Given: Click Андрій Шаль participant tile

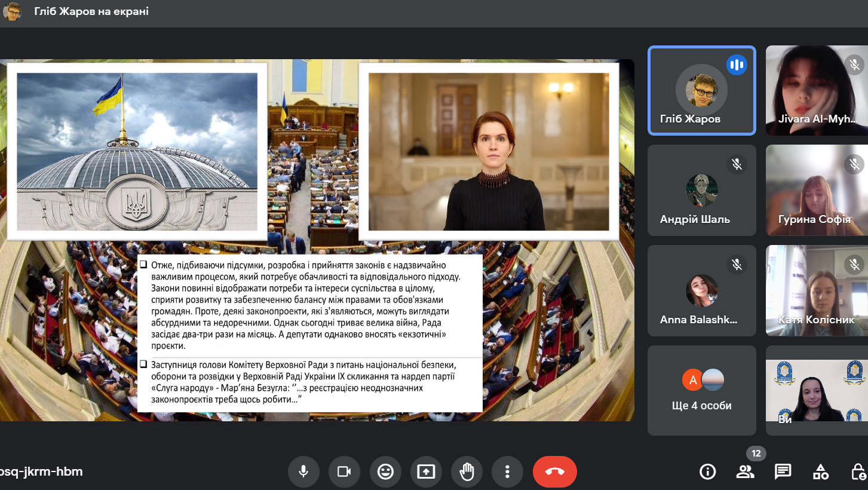Looking at the screenshot, I should (702, 190).
